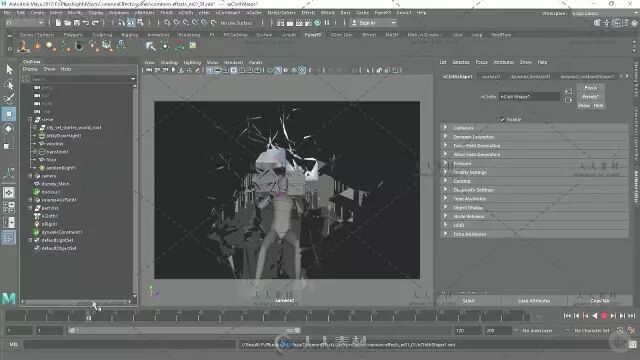Select the arrow Select tool in the toolbox
640x360 pixels.
coord(9,69)
